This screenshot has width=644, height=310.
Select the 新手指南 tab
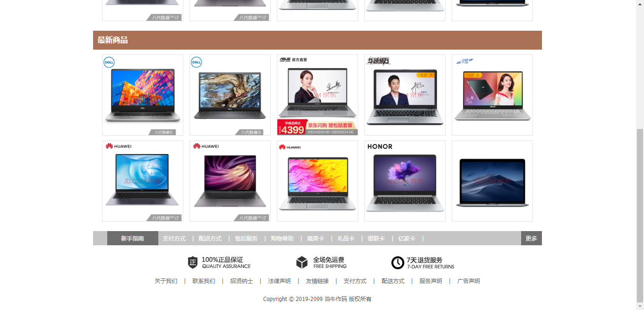pyautogui.click(x=133, y=238)
